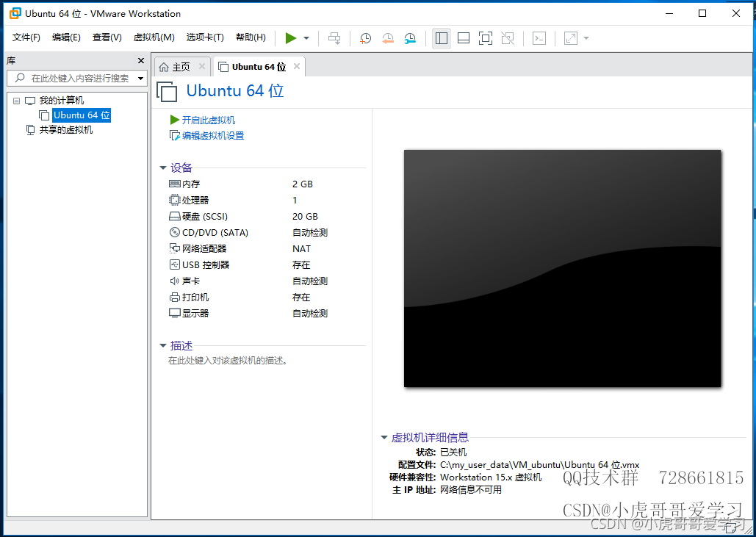Open the 查看(V) menu
This screenshot has height=537, width=756.
tap(107, 37)
